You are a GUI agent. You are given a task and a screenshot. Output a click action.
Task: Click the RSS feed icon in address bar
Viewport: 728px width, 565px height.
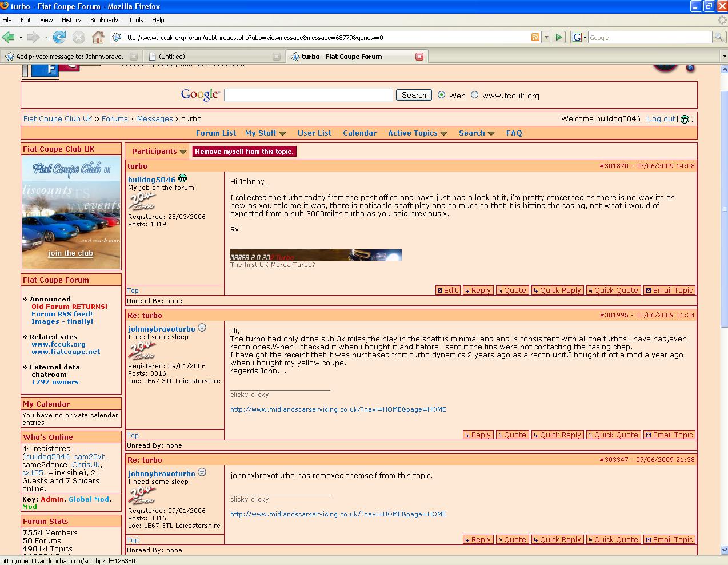[535, 37]
